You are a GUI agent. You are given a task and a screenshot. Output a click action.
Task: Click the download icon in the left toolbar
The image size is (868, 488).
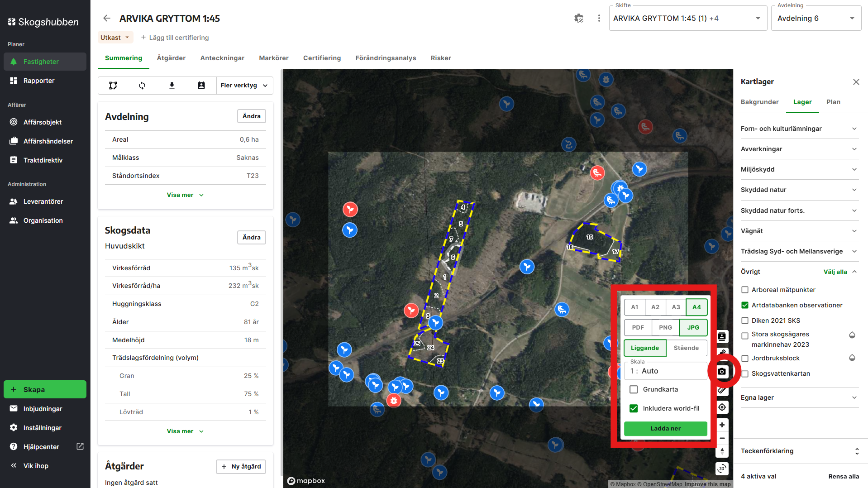(172, 86)
